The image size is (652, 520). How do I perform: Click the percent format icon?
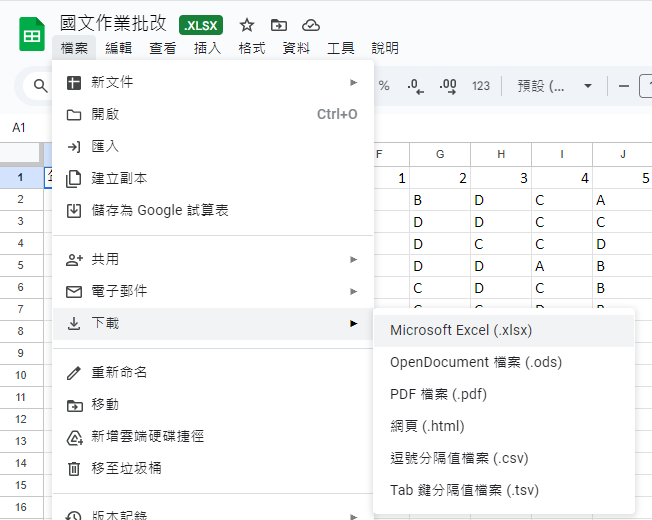tap(384, 86)
